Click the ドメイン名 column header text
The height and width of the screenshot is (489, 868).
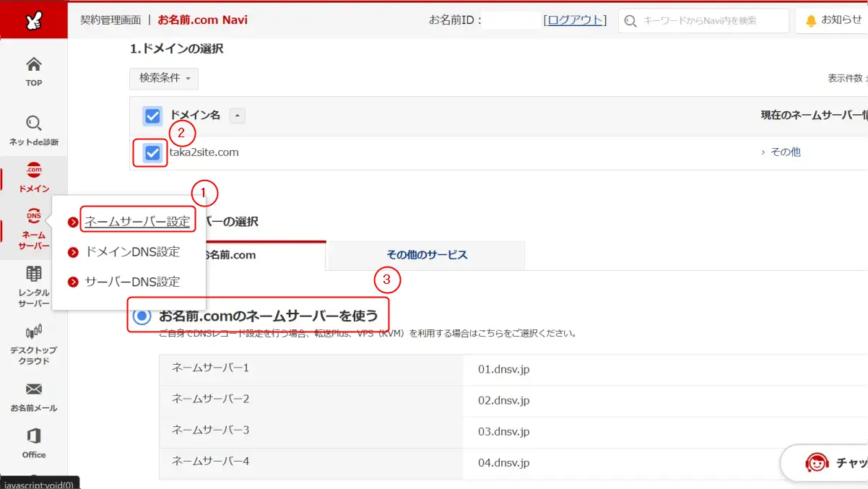[x=195, y=116]
